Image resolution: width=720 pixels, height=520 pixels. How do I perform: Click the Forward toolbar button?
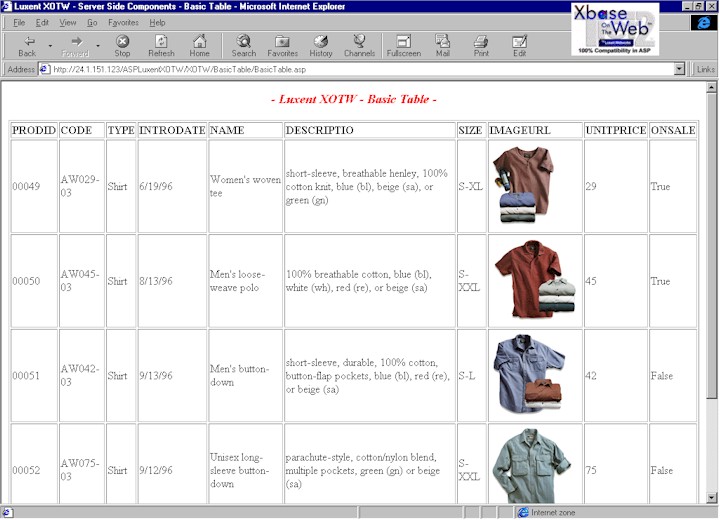click(75, 46)
